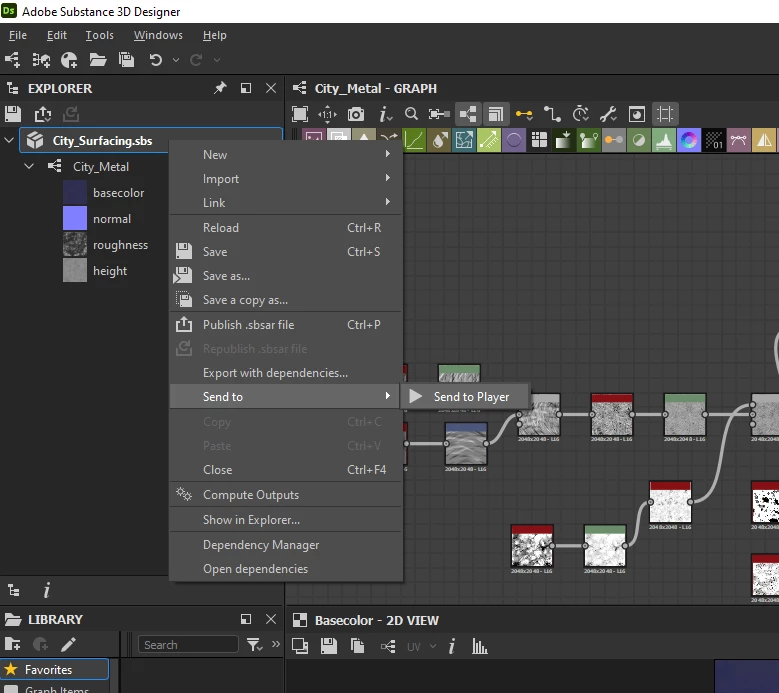This screenshot has height=693, width=779.
Task: Choose Open dependencies
Action: pyautogui.click(x=286, y=569)
